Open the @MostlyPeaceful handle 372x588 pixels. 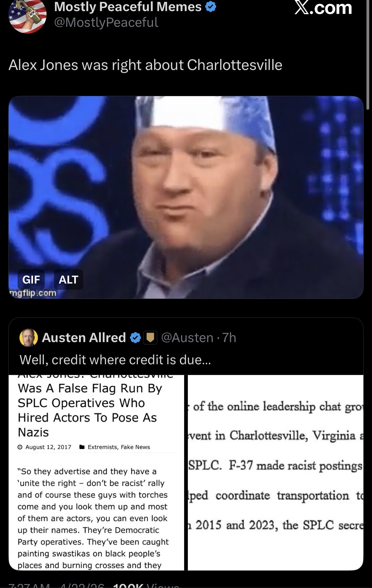click(106, 22)
